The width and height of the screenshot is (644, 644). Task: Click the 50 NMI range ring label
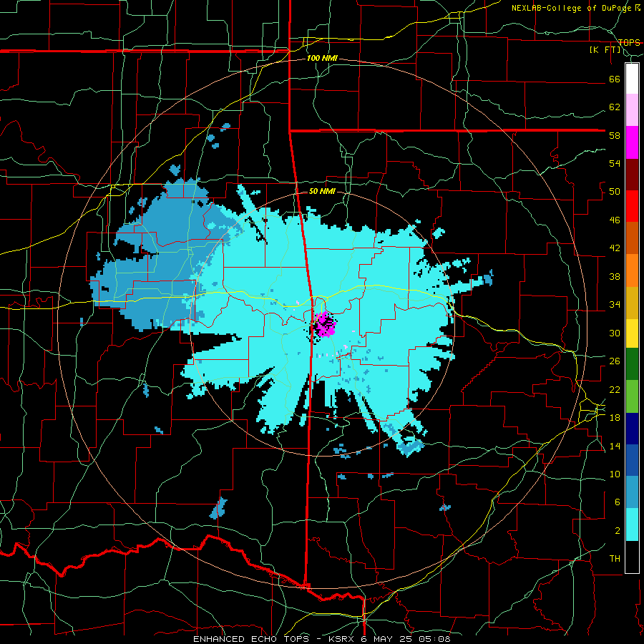pyautogui.click(x=322, y=191)
